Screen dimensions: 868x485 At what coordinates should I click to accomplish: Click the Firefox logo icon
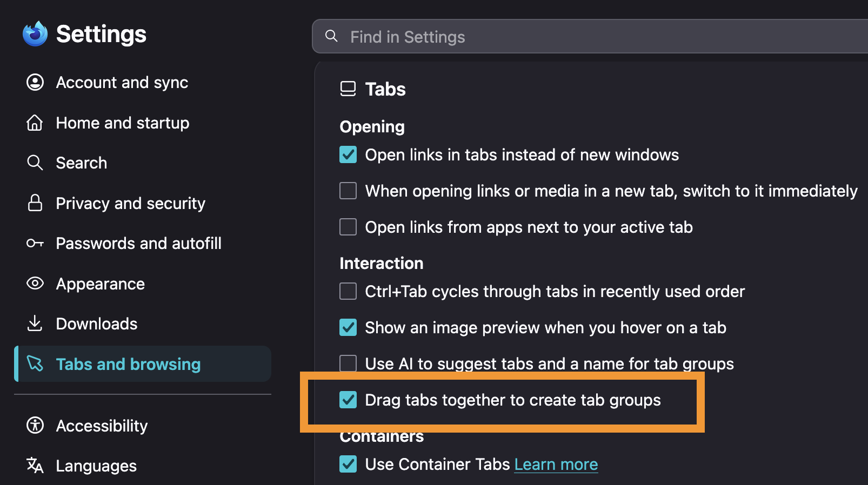(35, 34)
